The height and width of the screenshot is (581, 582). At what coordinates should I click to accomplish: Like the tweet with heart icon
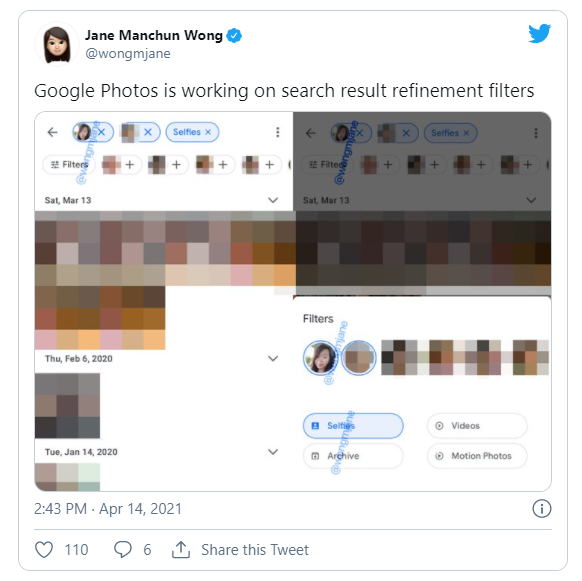point(44,549)
